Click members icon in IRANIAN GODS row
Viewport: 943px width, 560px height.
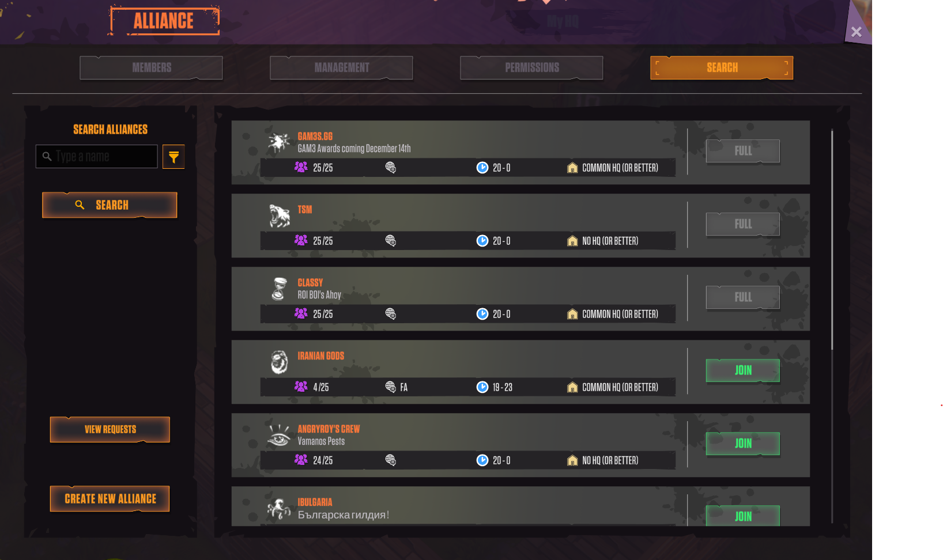[301, 387]
